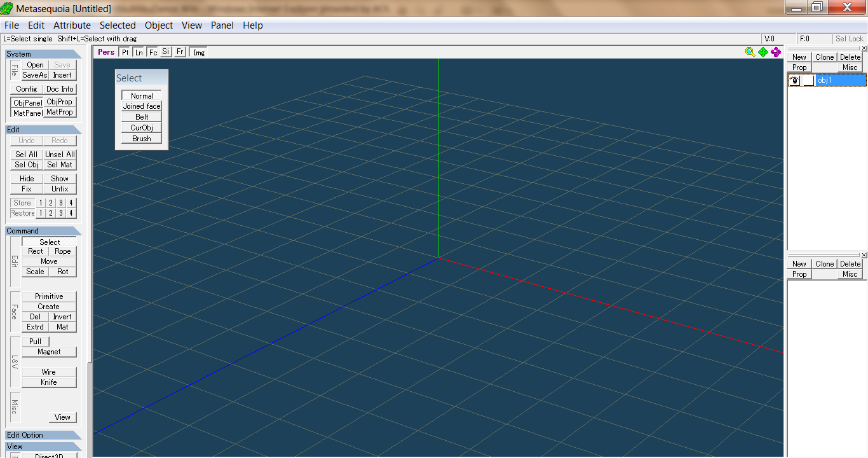Viewport: 868px width, 458px height.
Task: Activate the Knife command
Action: (x=49, y=382)
